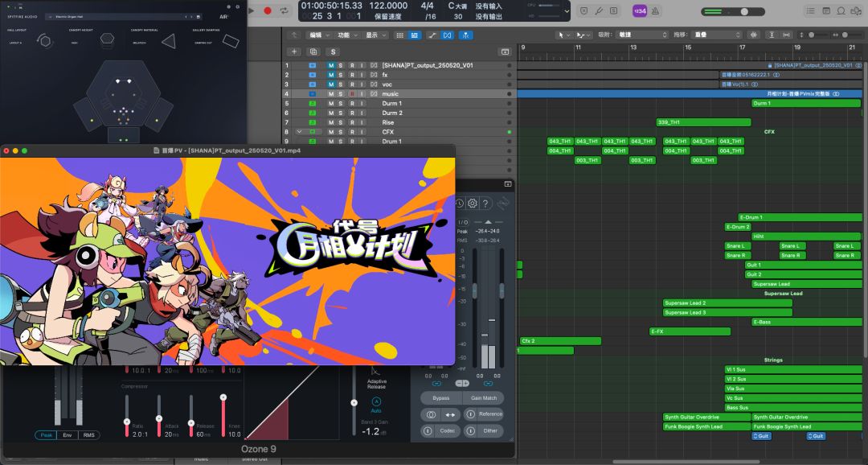Open the 功能 menu in tracks area
Image resolution: width=868 pixels, height=465 pixels.
point(346,35)
